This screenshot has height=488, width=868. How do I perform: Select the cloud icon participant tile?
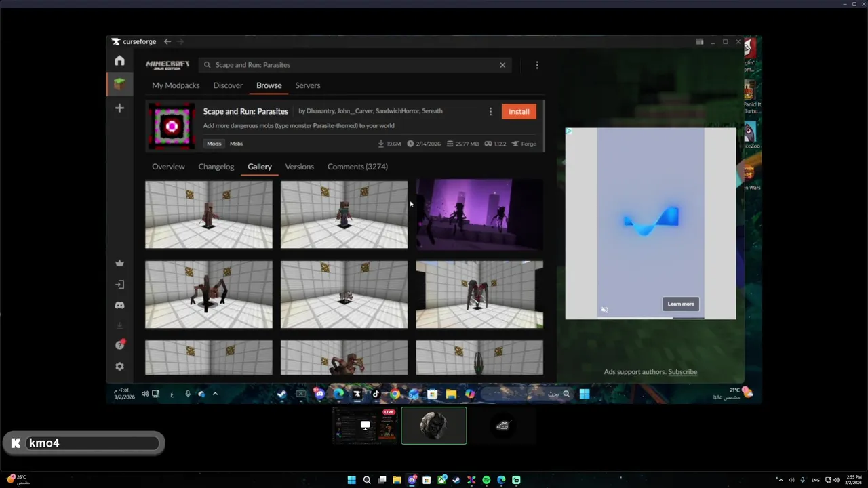[x=502, y=426]
